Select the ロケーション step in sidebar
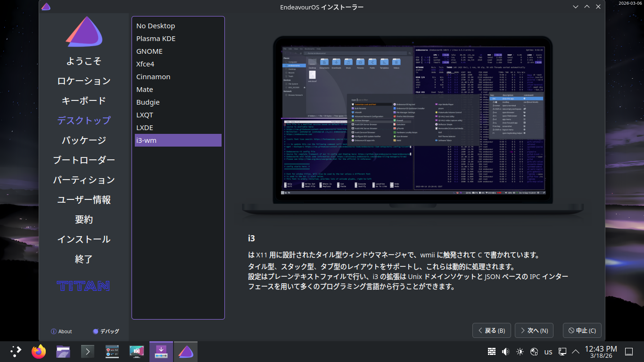 point(84,81)
